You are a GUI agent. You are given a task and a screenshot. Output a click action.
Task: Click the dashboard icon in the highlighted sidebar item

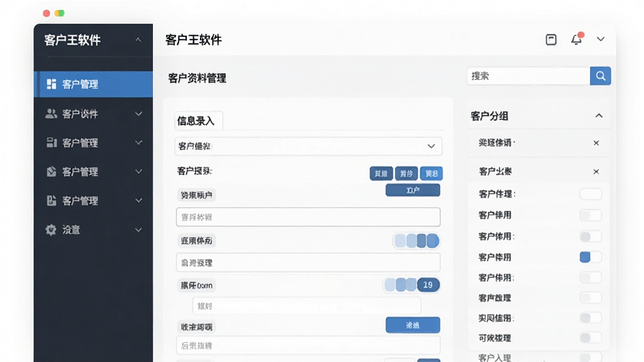(x=52, y=84)
